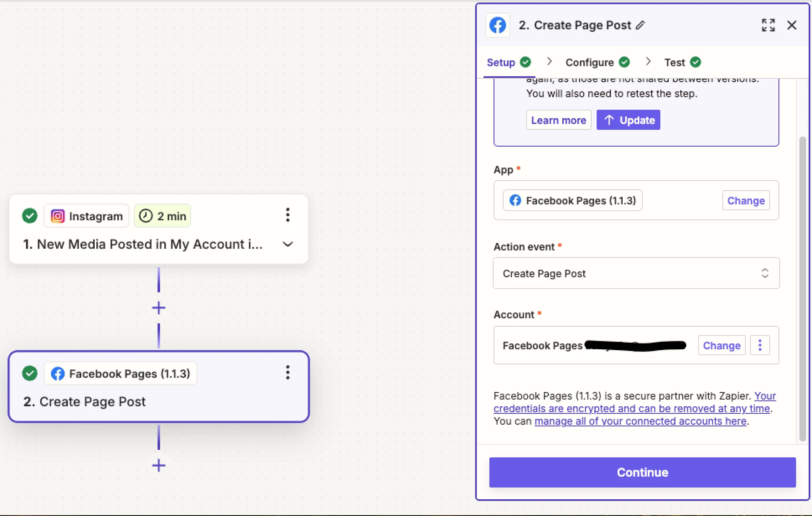
Task: Click the Update version button
Action: point(628,120)
